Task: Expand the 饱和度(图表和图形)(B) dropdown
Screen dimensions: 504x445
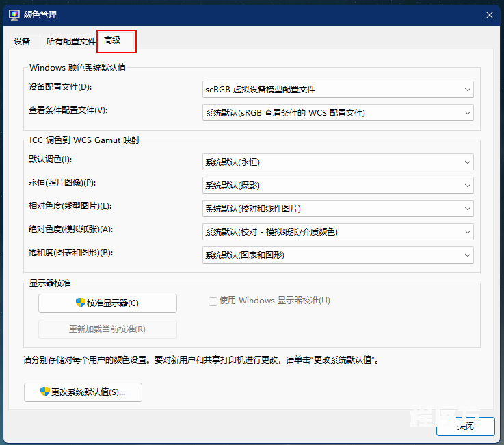Action: coord(338,255)
